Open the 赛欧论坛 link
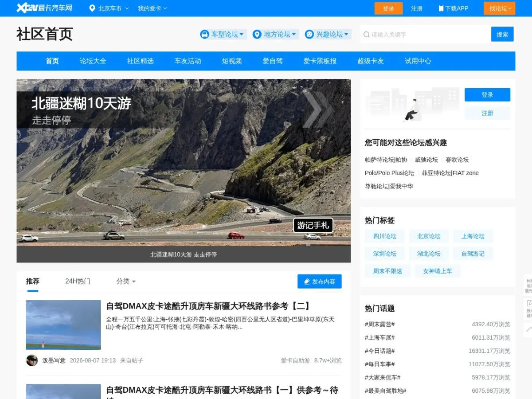The width and height of the screenshot is (532, 399). pos(457,160)
